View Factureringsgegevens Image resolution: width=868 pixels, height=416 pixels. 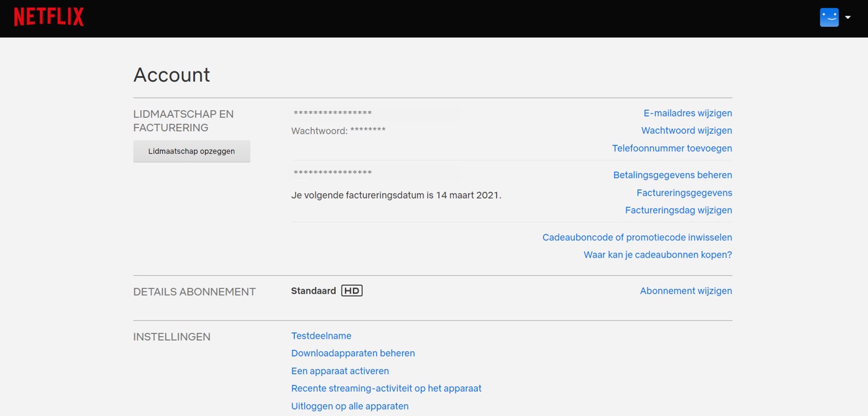coord(684,193)
